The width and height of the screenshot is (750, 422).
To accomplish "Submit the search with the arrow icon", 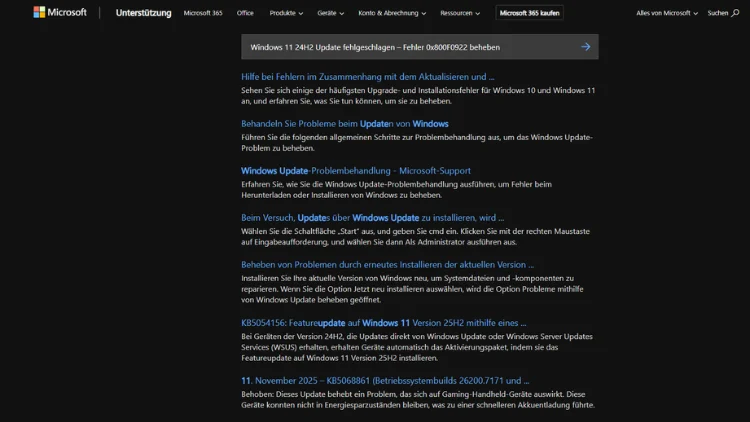I will coord(585,47).
